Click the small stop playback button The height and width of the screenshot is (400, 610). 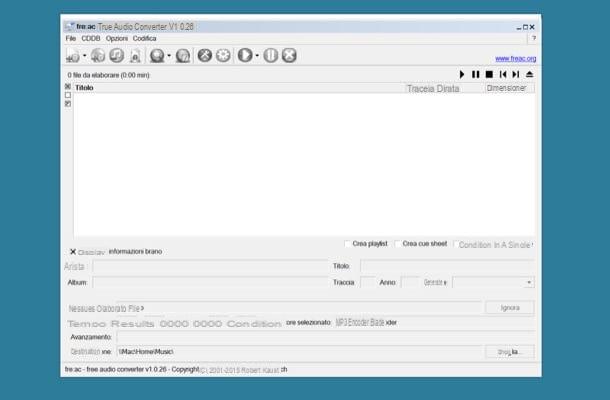(489, 74)
